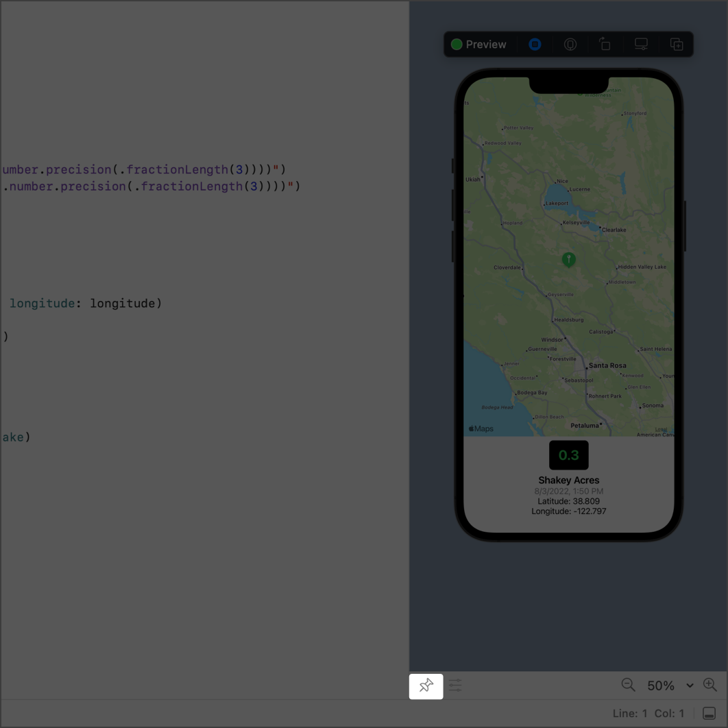Switch to selectable preview mode

click(x=535, y=44)
